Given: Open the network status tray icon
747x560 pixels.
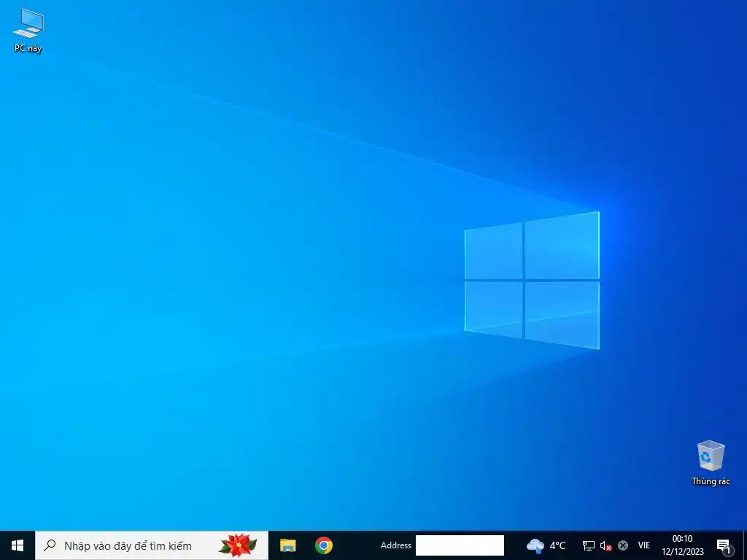Looking at the screenshot, I should (589, 545).
